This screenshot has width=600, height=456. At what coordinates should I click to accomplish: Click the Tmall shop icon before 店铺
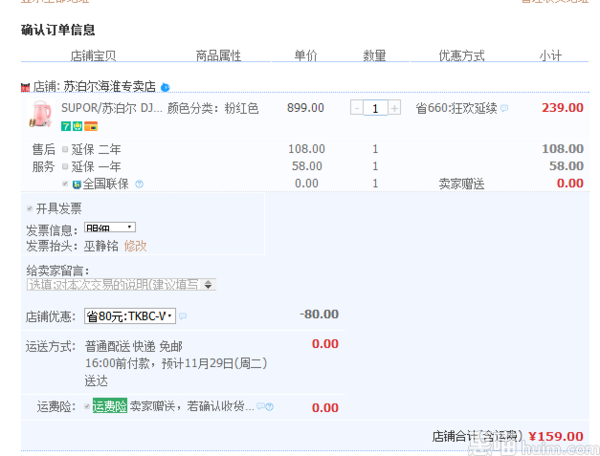click(25, 88)
